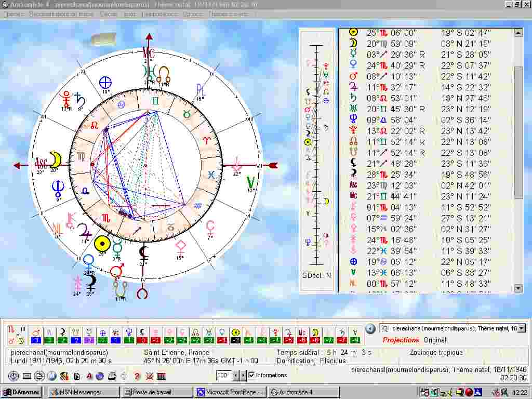532x399 pixels.
Task: Click the blue Part of Fortune glyph on chart
Action: [105, 83]
